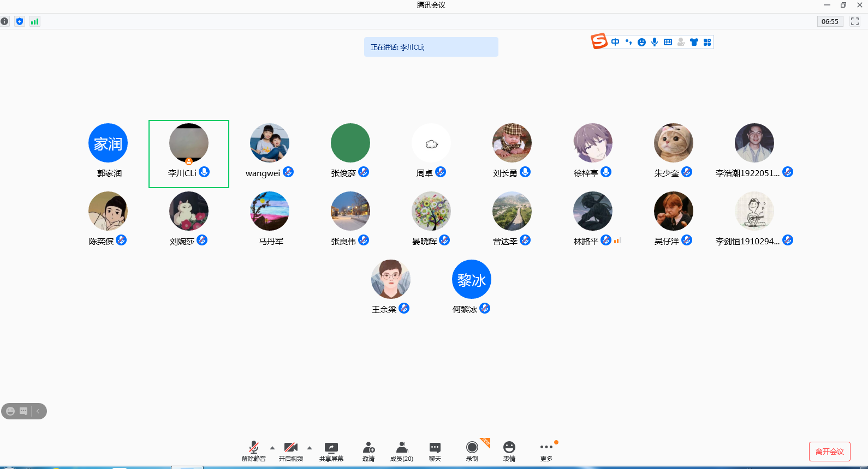Turn on camera with 开启视频

291,451
